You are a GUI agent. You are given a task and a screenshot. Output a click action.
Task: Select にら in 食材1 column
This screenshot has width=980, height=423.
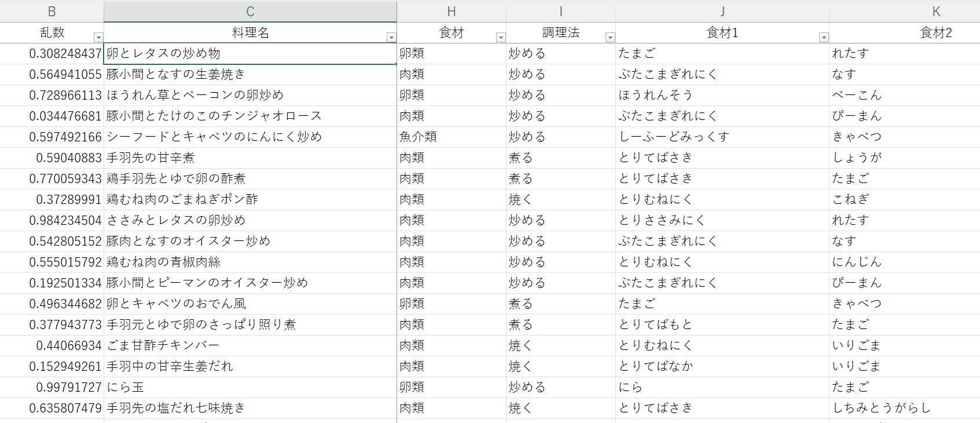point(722,388)
